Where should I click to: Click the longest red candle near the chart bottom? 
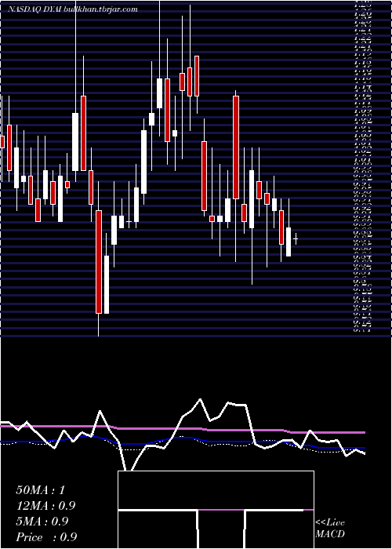(x=99, y=262)
